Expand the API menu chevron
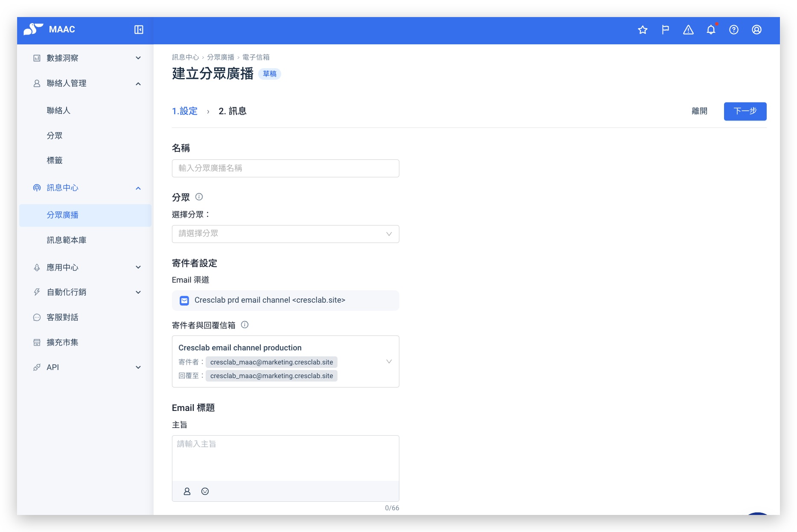This screenshot has width=797, height=532. 138,367
